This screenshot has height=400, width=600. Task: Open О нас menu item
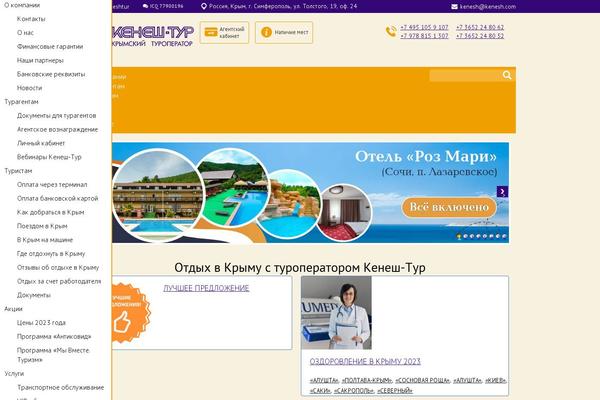coord(25,33)
